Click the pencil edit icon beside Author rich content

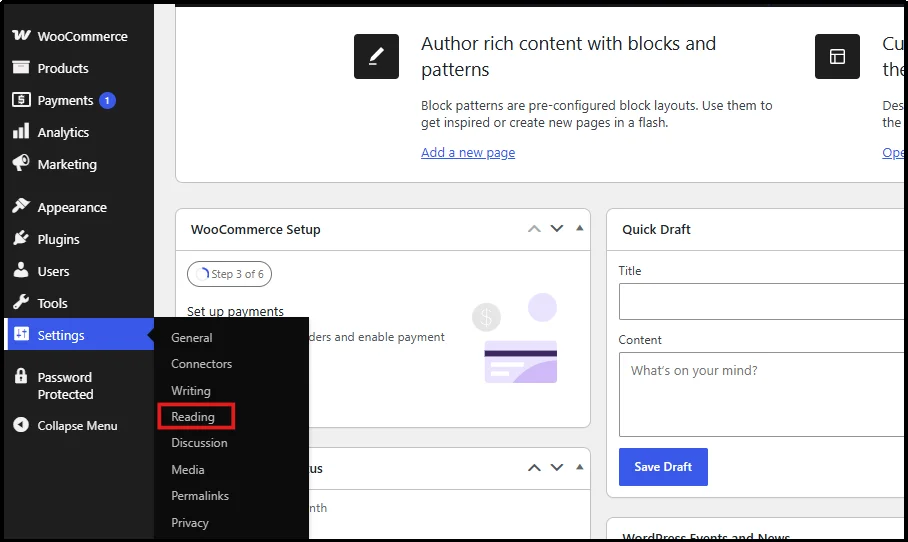coord(376,56)
